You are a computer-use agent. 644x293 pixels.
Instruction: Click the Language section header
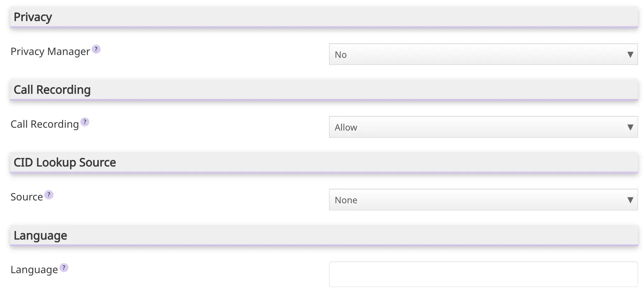[40, 235]
